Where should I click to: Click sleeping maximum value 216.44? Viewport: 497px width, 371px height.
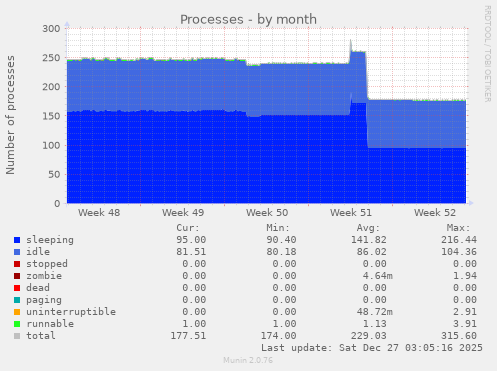pyautogui.click(x=459, y=240)
